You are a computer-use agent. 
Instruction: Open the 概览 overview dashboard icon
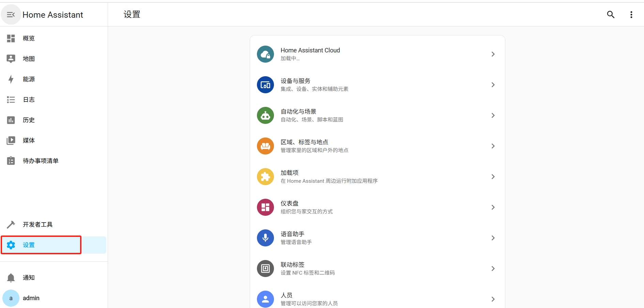pos(11,38)
